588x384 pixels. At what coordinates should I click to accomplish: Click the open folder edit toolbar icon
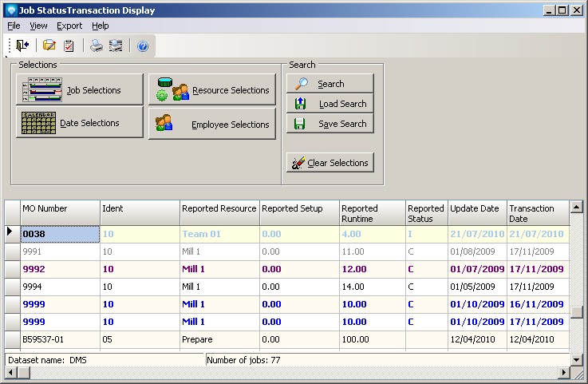49,46
